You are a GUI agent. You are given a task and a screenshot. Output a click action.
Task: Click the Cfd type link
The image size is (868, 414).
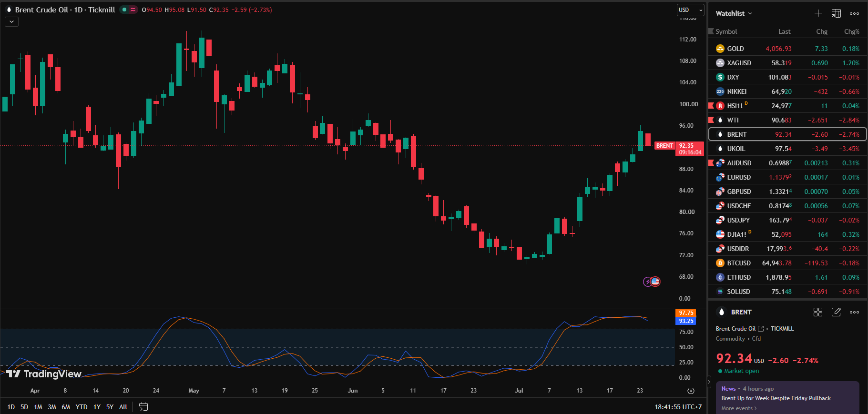(x=756, y=339)
